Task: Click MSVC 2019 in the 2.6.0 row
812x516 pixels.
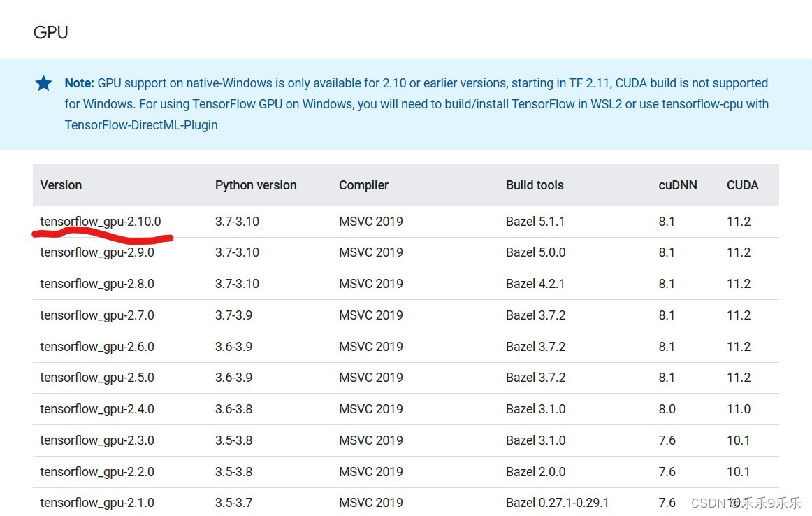Action: (x=371, y=347)
